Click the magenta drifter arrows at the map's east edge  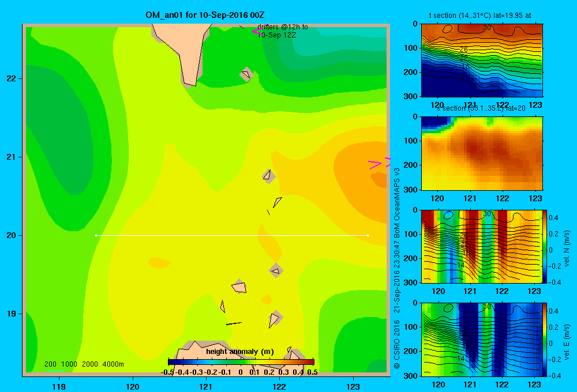[x=380, y=163]
